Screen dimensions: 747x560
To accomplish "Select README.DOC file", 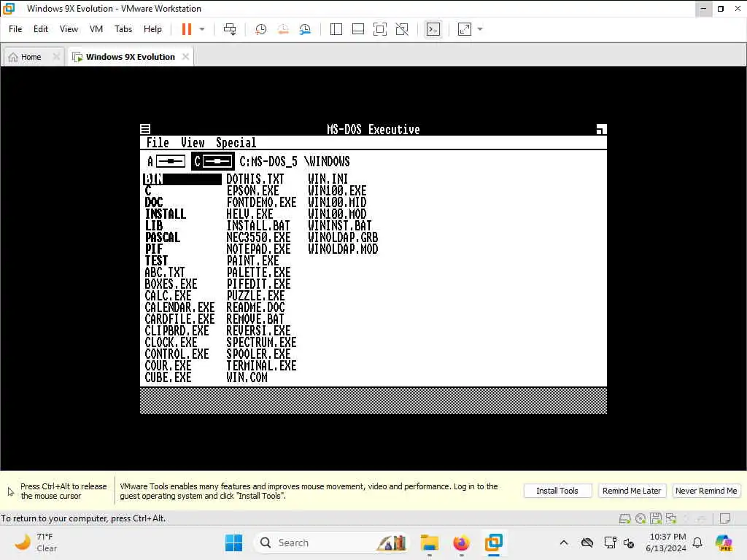I will 255,307.
